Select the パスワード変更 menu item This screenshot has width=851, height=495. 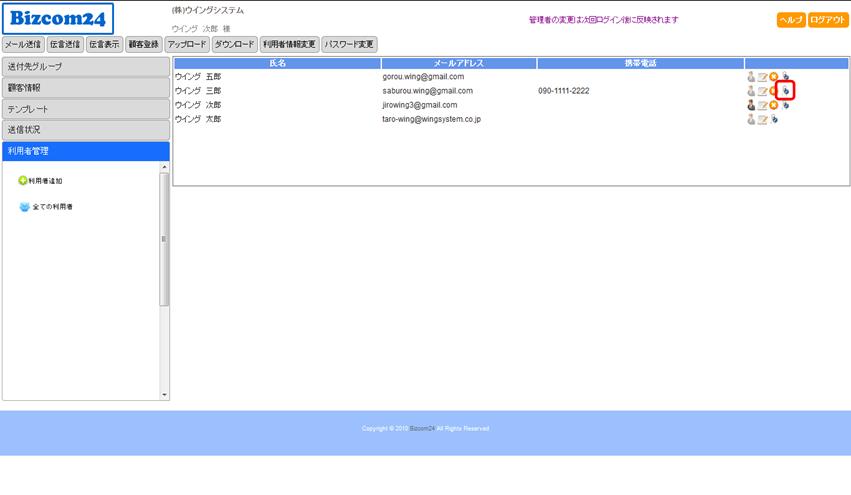349,44
